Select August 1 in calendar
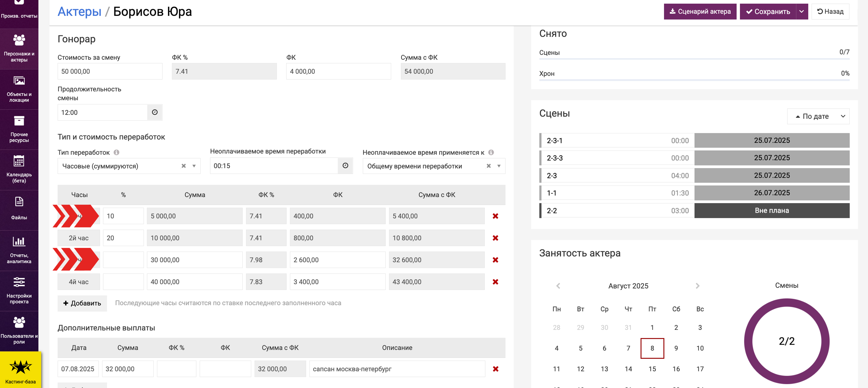Viewport: 868px width, 388px height. tap(652, 328)
